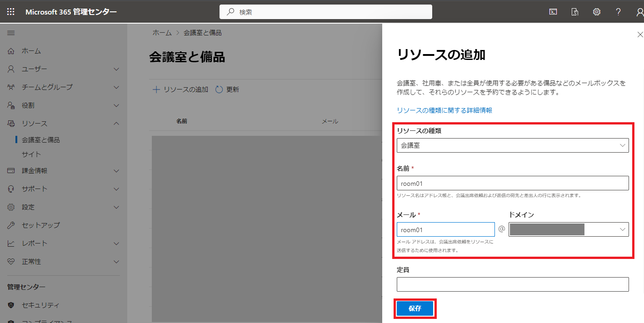The height and width of the screenshot is (323, 644).
Task: Close the リソースの追加 panel
Action: 640,35
